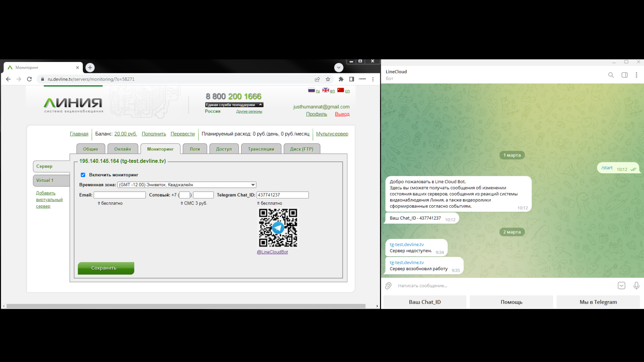Toggle the Telegram side panel icon
Image resolution: width=644 pixels, height=362 pixels.
[624, 75]
